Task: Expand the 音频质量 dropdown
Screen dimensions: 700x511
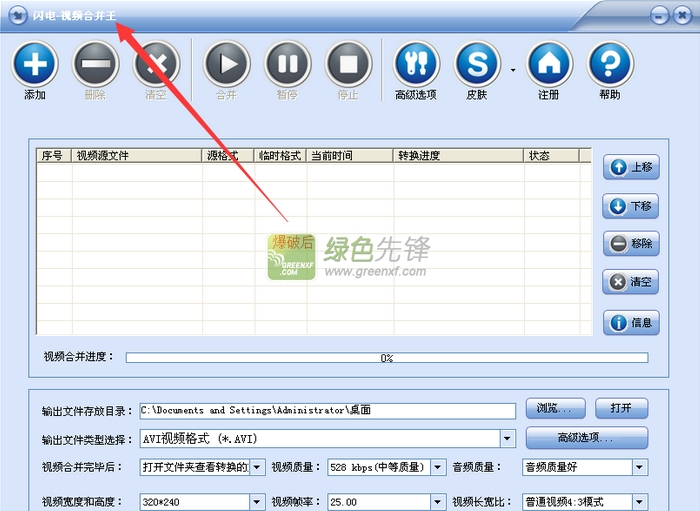Action: [x=640, y=467]
